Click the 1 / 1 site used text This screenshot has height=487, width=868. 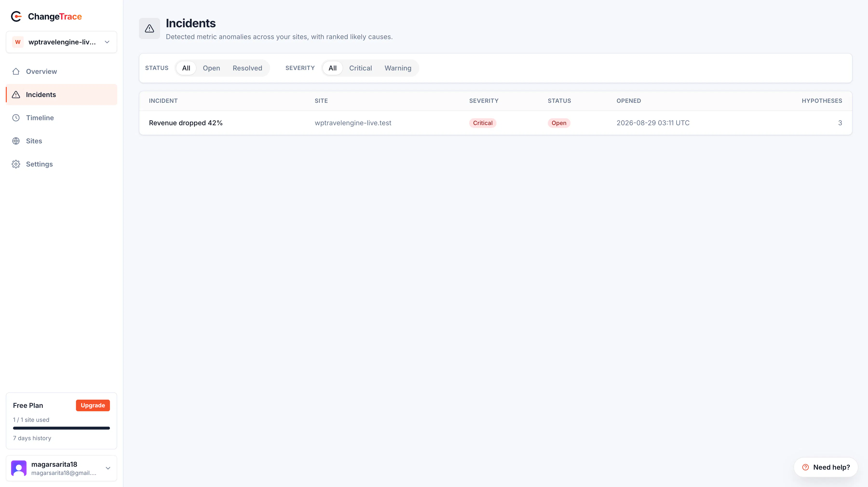31,420
